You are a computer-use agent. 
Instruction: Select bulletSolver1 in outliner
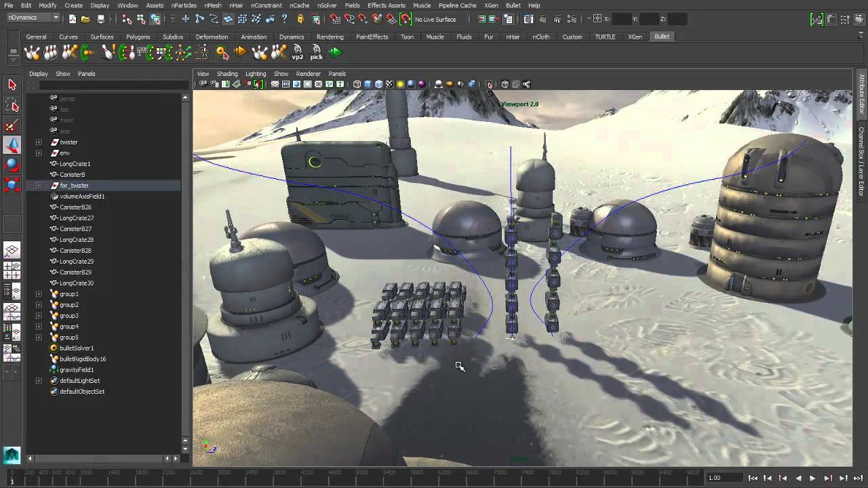point(76,348)
